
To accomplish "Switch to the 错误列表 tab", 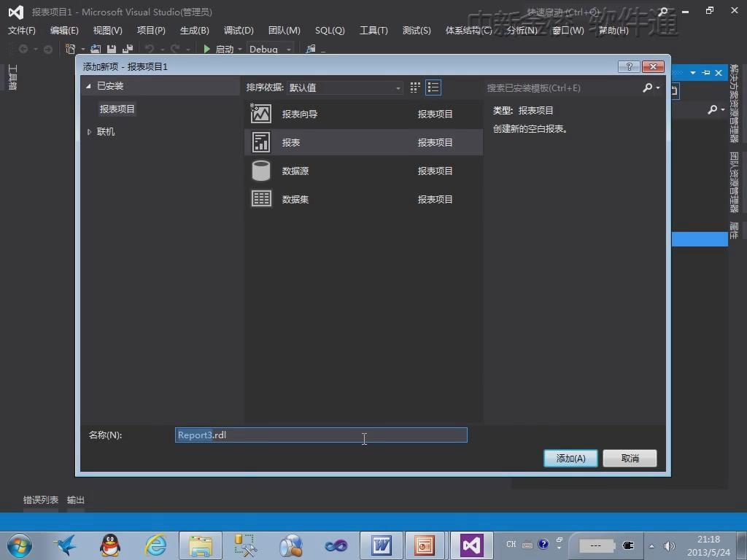I will tap(41, 500).
